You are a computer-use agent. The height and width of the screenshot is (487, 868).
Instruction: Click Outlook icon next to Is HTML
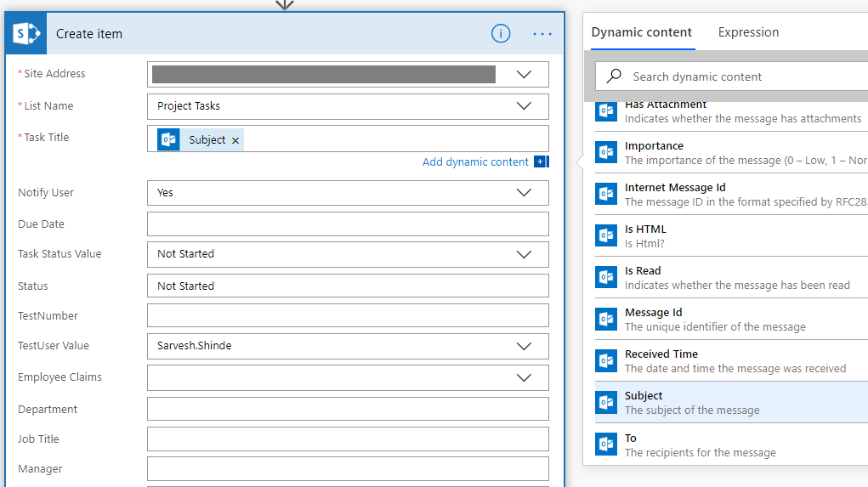point(606,235)
